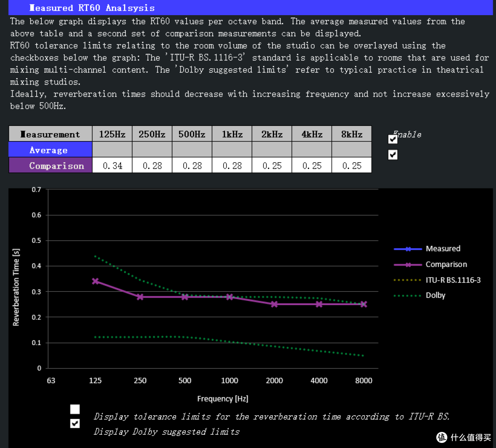Image resolution: width=496 pixels, height=448 pixels.
Task: Click the empty Average 4kHz cell
Action: pos(311,149)
